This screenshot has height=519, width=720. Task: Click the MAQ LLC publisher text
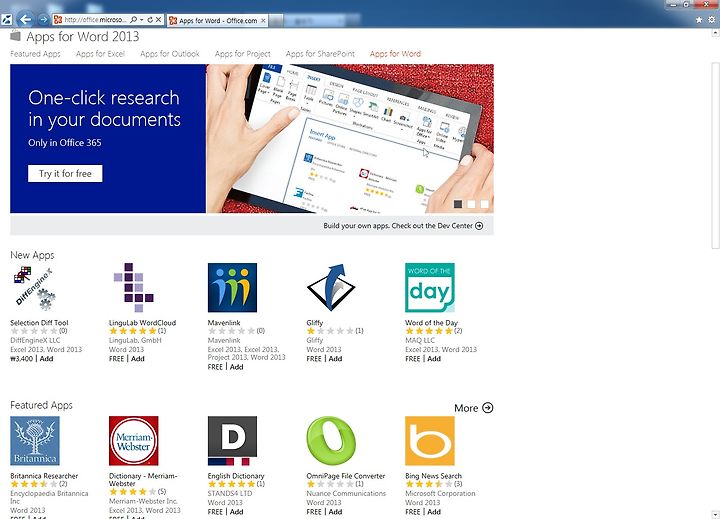point(420,340)
